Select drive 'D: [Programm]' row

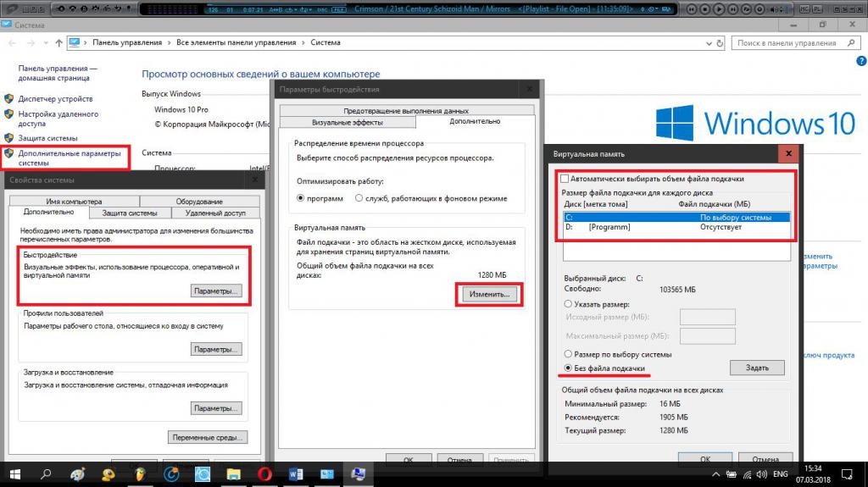(676, 227)
